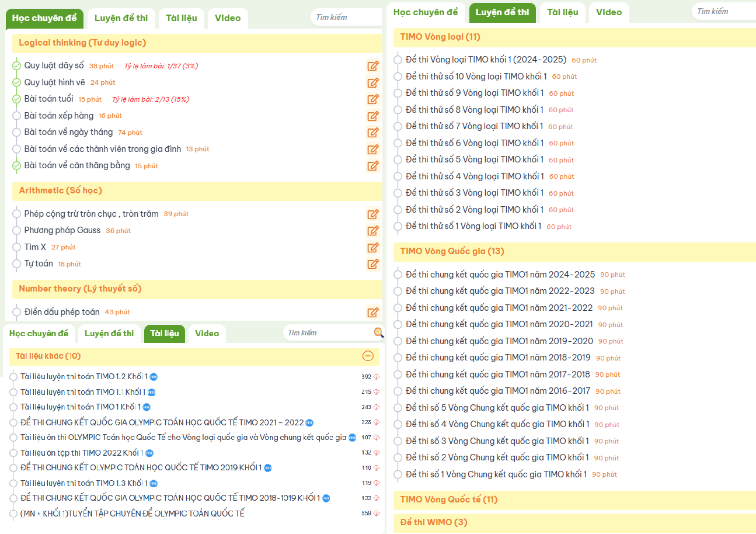The width and height of the screenshot is (756, 534).
Task: Open the Tài liệu tab above the Logical thinking list
Action: point(181,18)
